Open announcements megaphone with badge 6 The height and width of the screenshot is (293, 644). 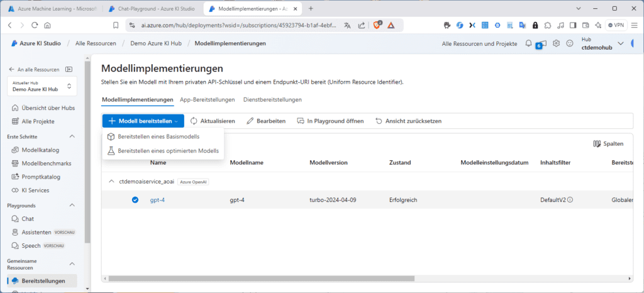pos(541,43)
